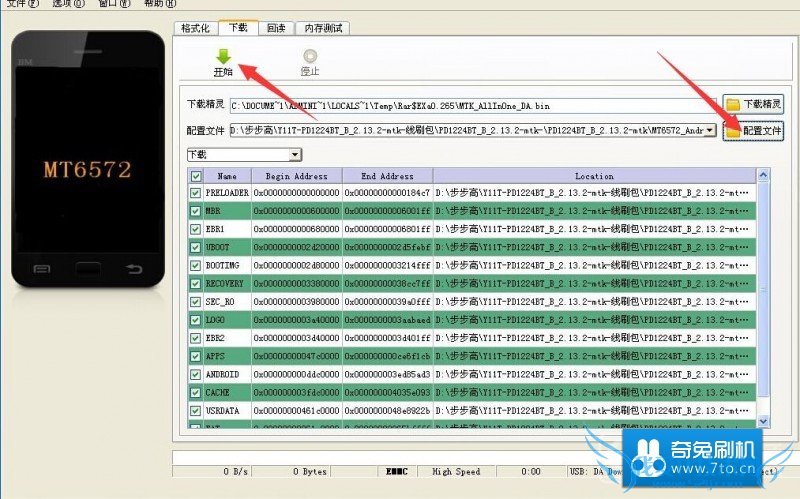Select PRELOADER name cell
The height and width of the screenshot is (499, 800).
point(227,193)
